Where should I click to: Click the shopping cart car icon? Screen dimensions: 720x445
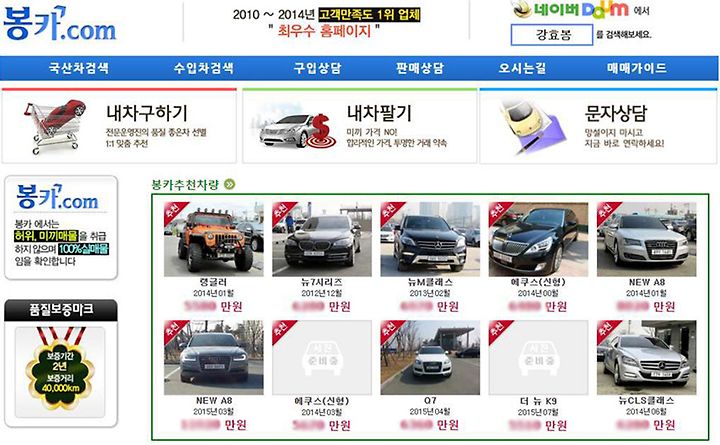pyautogui.click(x=55, y=126)
